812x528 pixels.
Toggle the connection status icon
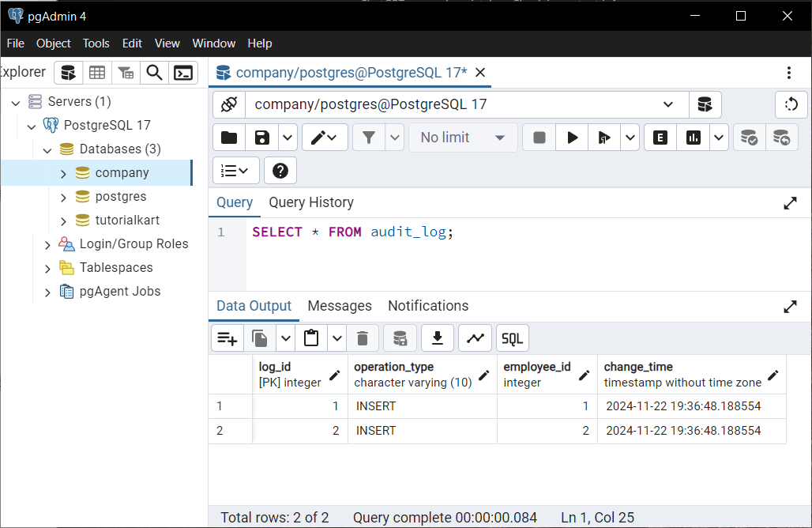[x=229, y=104]
